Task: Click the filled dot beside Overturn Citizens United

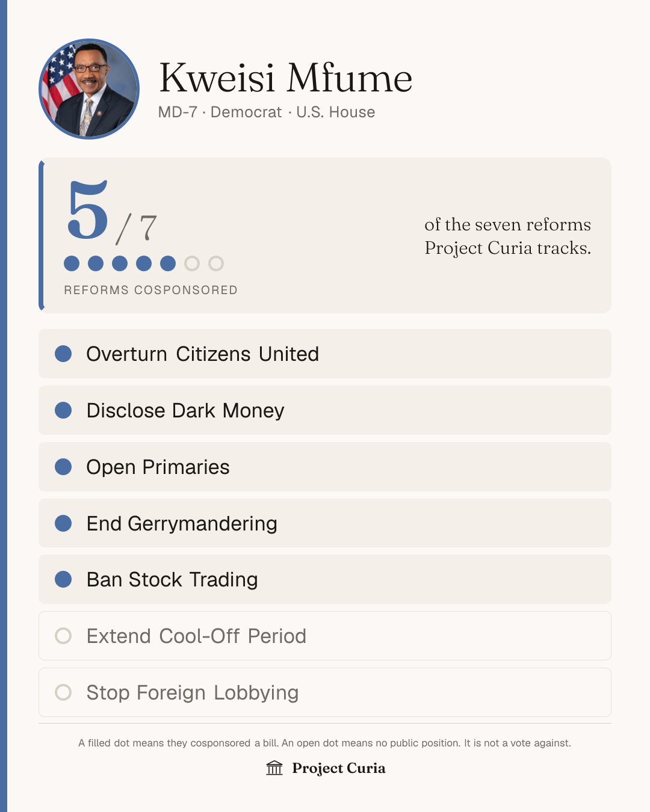Action: (63, 354)
